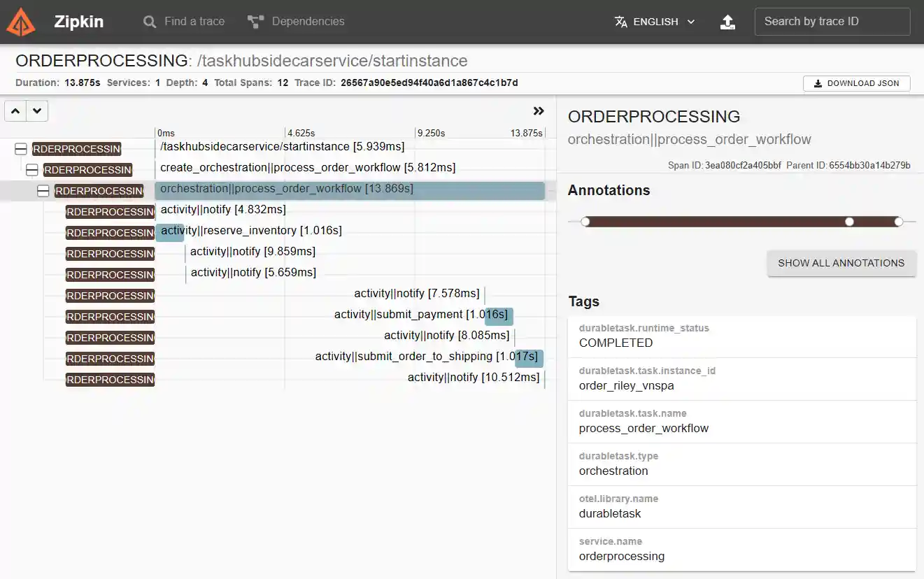This screenshot has height=579, width=924.
Task: Click the trace upload icon in the header
Action: tap(727, 22)
